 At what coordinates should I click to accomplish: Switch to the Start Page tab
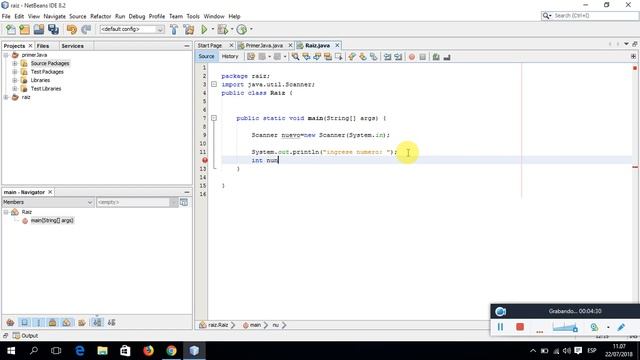(x=210, y=45)
